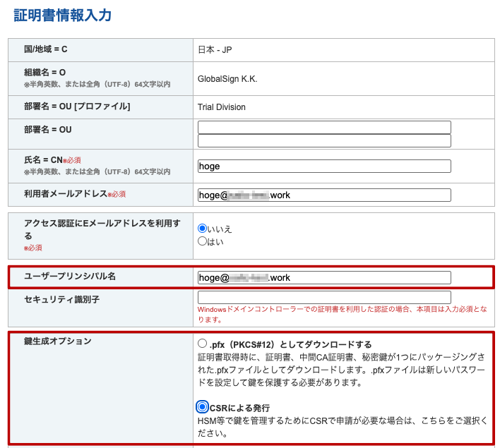Click the second 部署名 = OU input field
Screen dimensions: 500x448
(x=324, y=141)
